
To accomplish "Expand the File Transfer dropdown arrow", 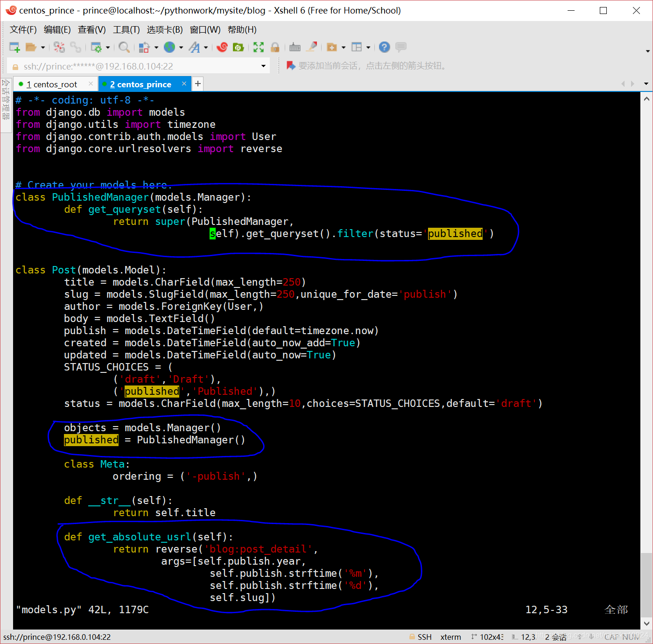I will 344,47.
